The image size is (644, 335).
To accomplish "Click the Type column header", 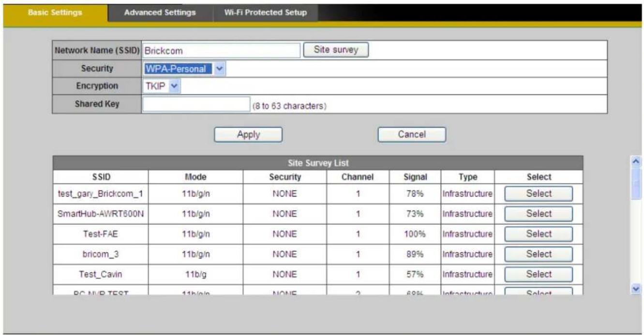I will pos(467,177).
